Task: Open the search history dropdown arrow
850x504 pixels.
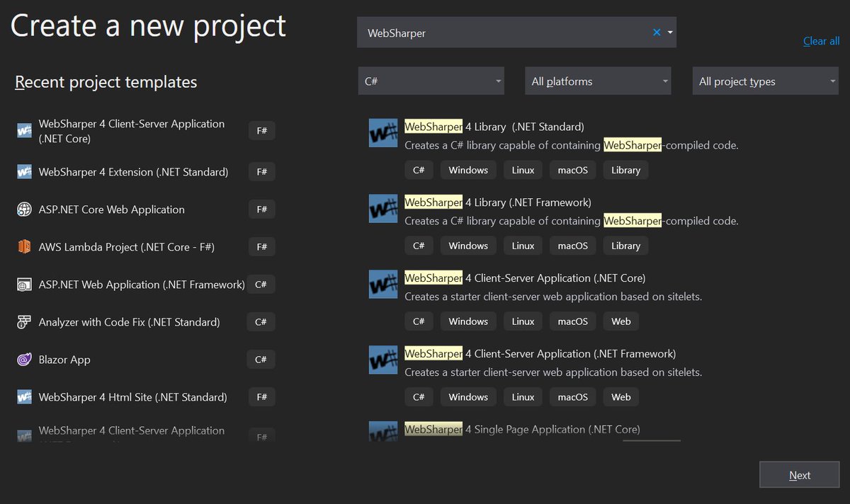Action: [x=669, y=32]
